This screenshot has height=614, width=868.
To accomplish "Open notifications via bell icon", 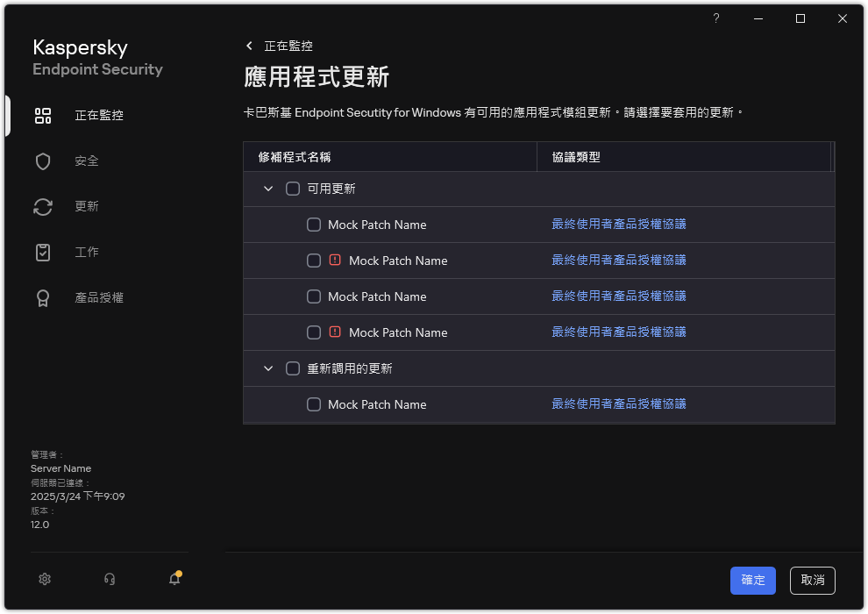I will [174, 579].
